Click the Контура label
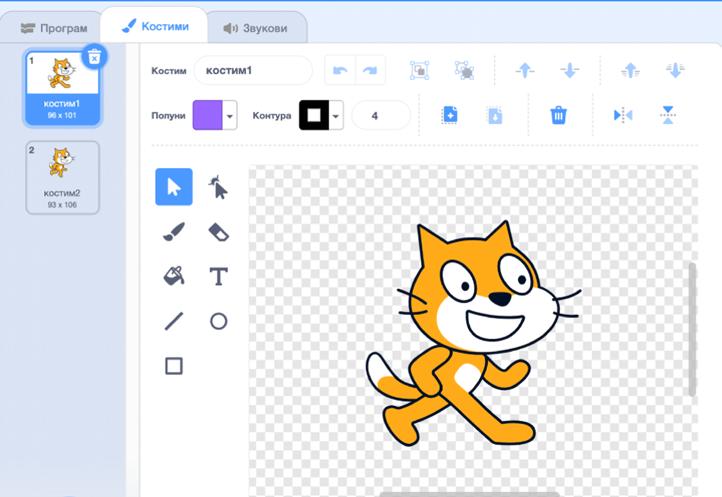Screen dimensions: 722x497 (x=272, y=116)
